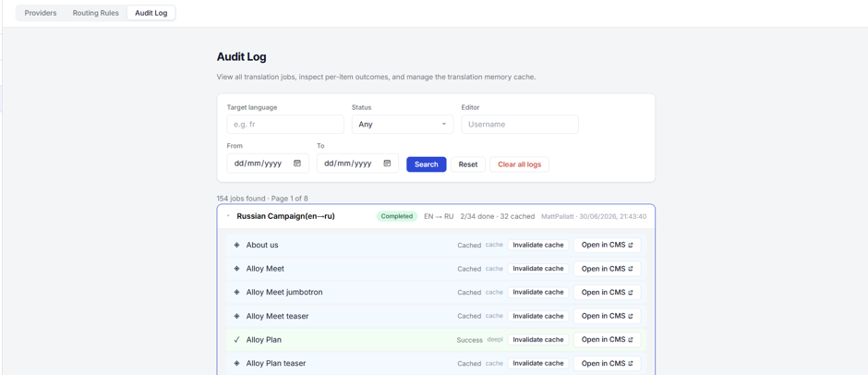Image resolution: width=868 pixels, height=375 pixels.
Task: Open About us in CMS
Action: click(607, 245)
